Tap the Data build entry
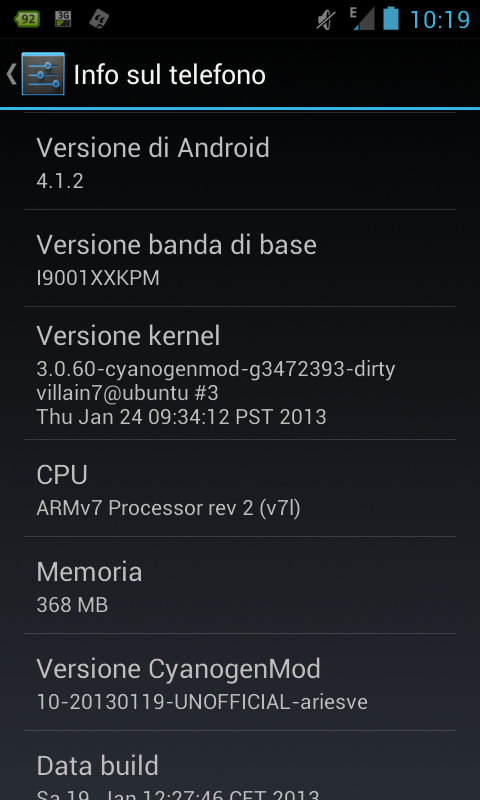Image resolution: width=480 pixels, height=800 pixels. pos(240,765)
